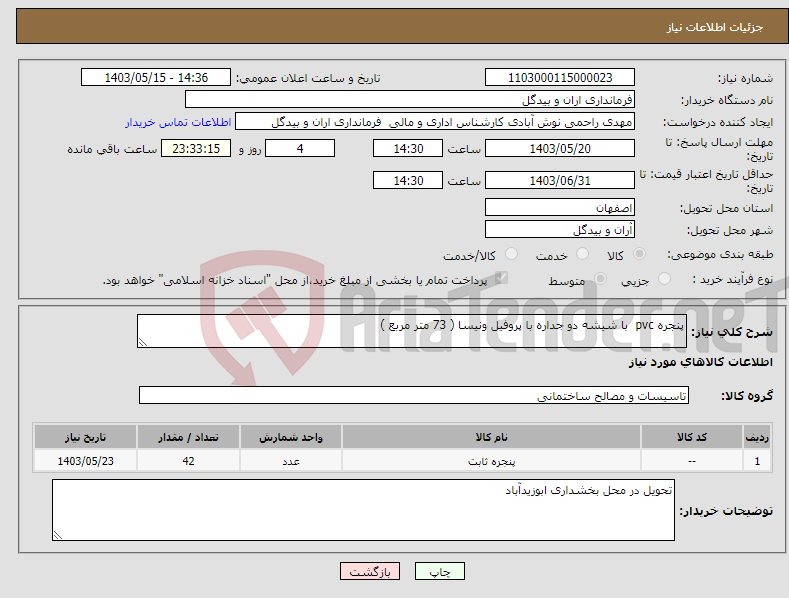
Task: Click the need date cell 1403/05/23
Action: point(86,461)
